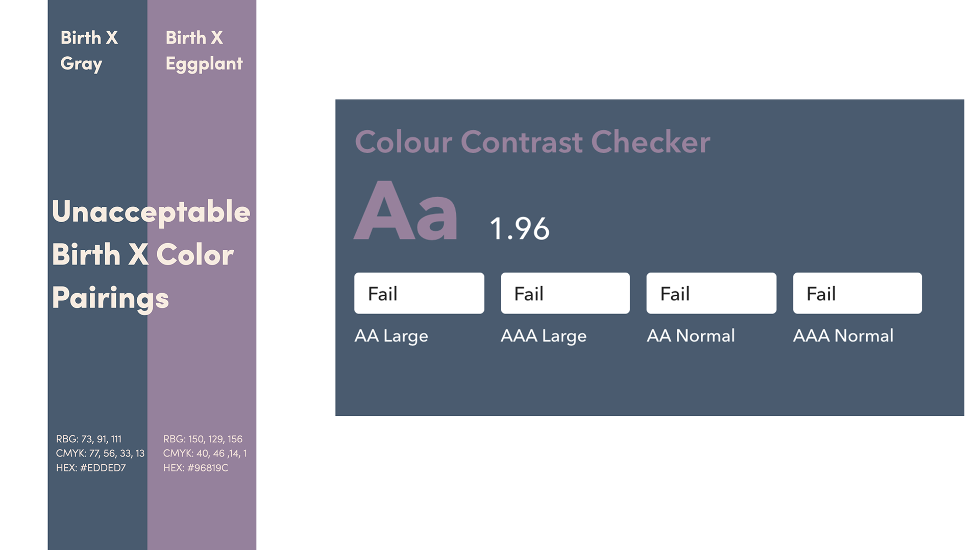Click the AAA Large Fail result box
This screenshot has height=550, width=980.
[565, 293]
